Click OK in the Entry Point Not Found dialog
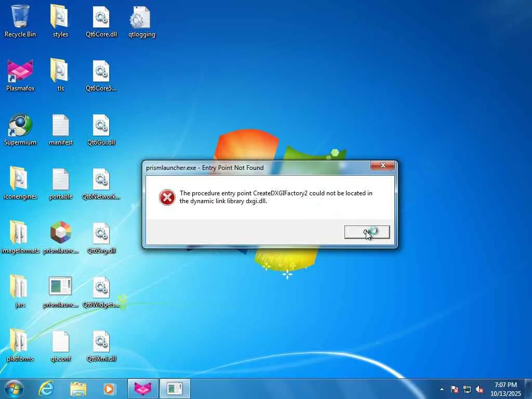The width and height of the screenshot is (532, 399). (367, 232)
